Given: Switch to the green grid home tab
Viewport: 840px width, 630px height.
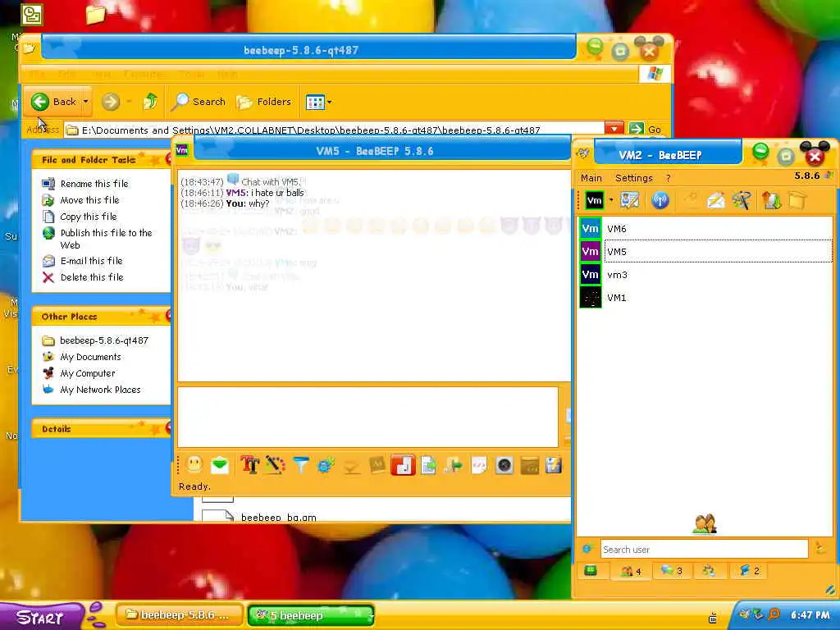Looking at the screenshot, I should point(591,571).
